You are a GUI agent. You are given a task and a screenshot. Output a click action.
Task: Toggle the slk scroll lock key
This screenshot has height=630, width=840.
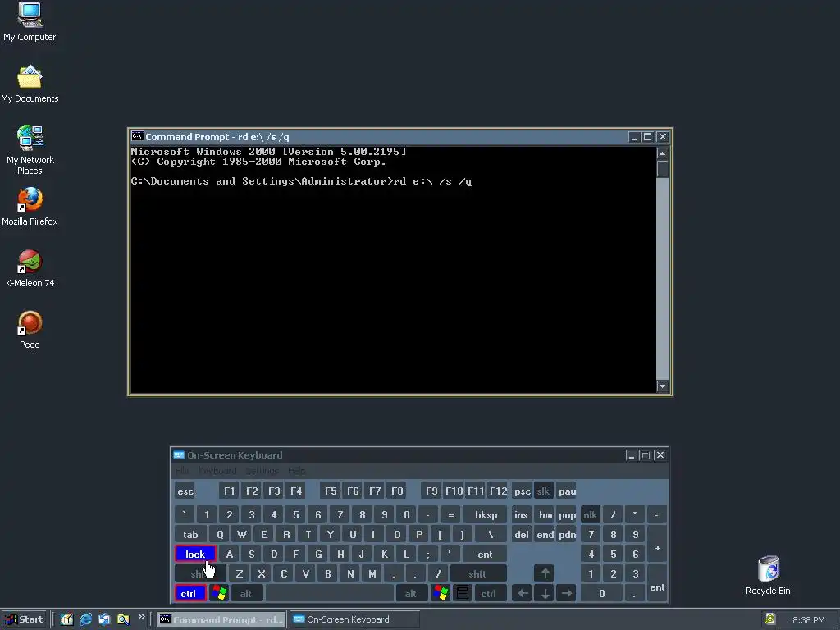tap(544, 491)
